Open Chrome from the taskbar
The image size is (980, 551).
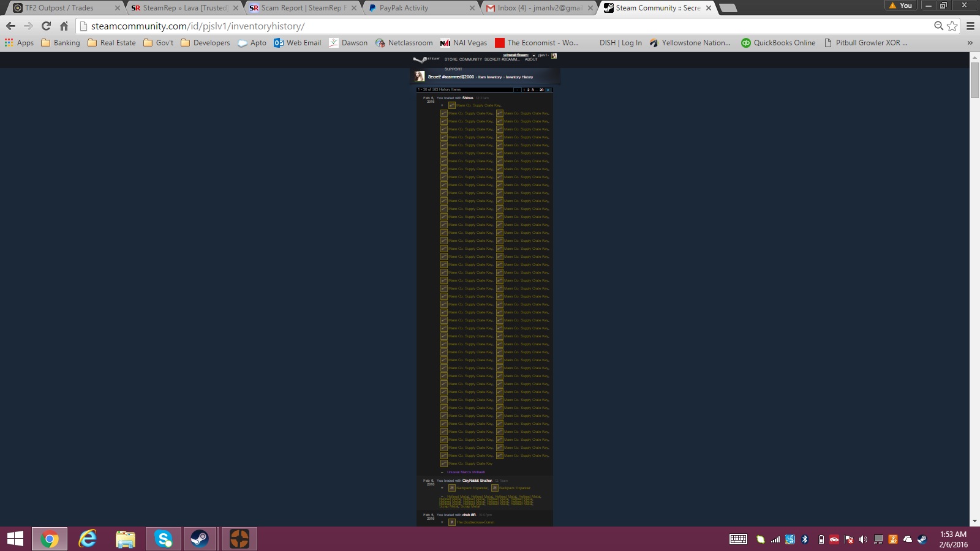click(50, 539)
